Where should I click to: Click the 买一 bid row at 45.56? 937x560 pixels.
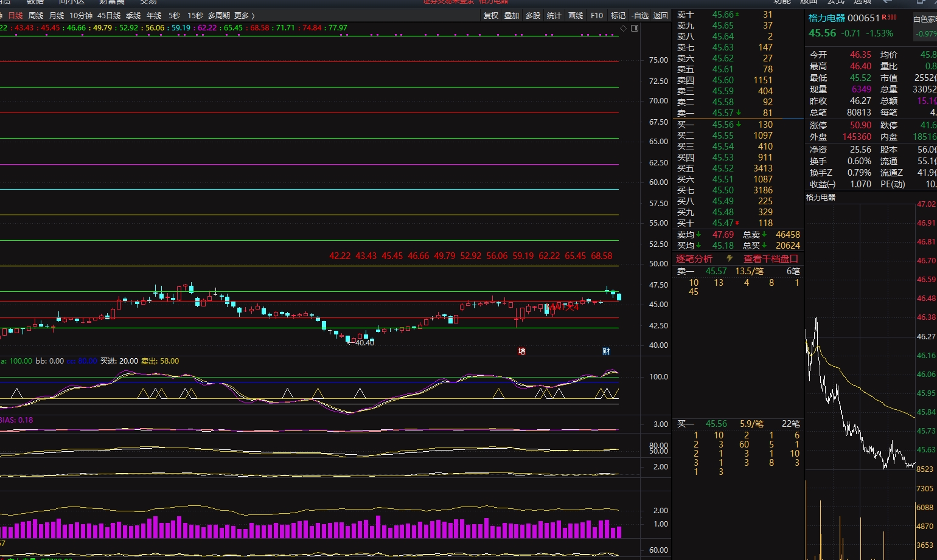[x=738, y=125]
